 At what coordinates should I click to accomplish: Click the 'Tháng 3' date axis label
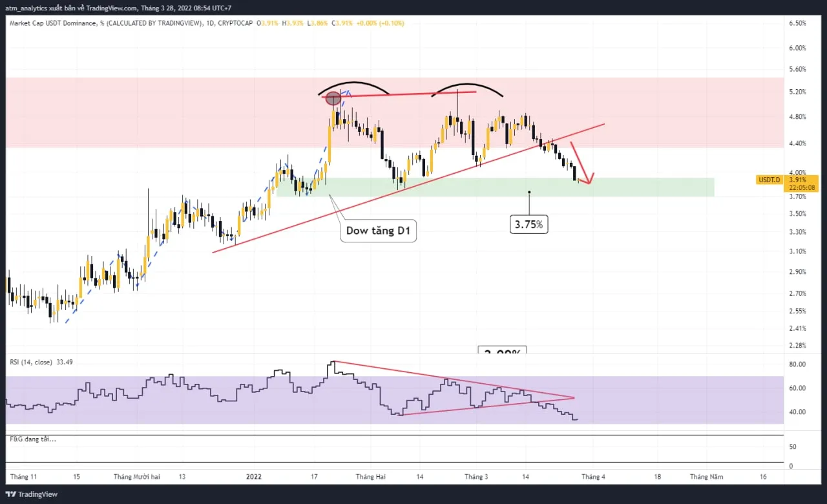click(476, 477)
